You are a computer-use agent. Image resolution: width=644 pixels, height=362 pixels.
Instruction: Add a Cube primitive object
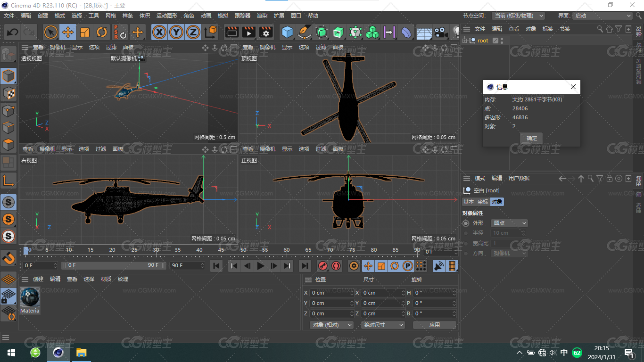(x=287, y=32)
